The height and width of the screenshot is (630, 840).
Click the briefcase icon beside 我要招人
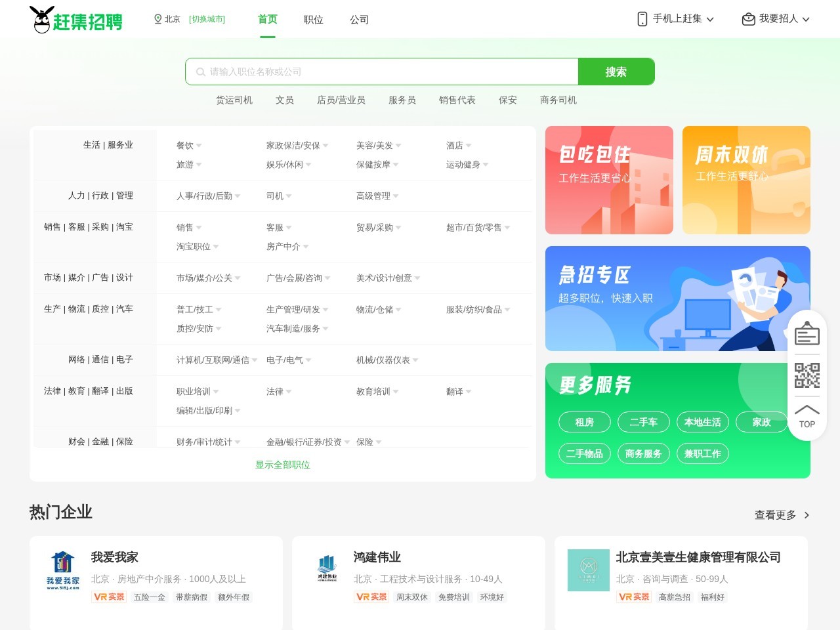tap(747, 19)
